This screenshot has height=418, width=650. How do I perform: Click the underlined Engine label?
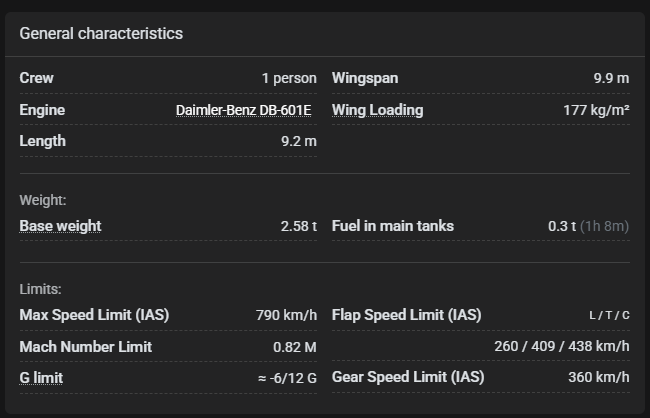(x=42, y=110)
